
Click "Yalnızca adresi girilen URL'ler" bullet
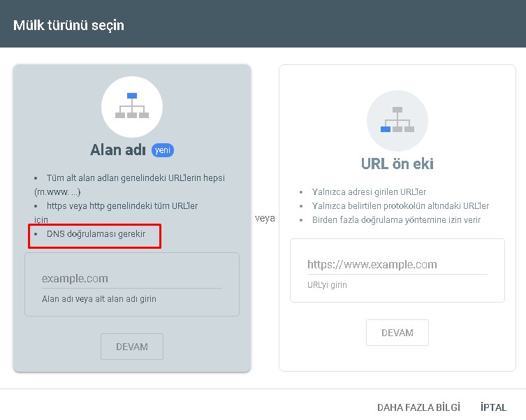coord(369,192)
